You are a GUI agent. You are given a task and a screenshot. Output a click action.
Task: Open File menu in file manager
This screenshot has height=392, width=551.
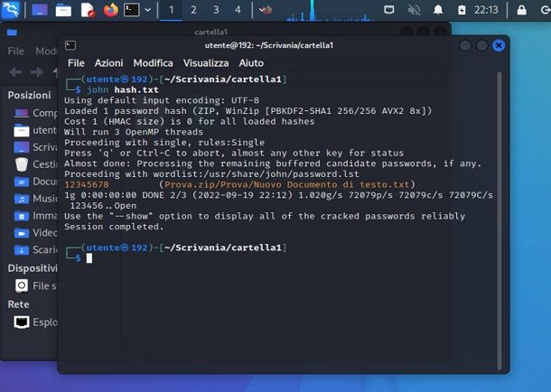(x=16, y=51)
